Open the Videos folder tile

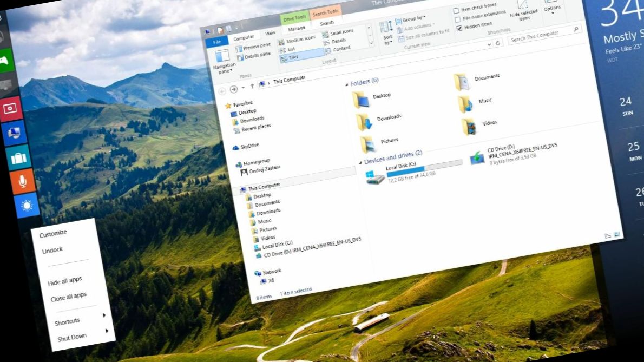[x=479, y=126]
